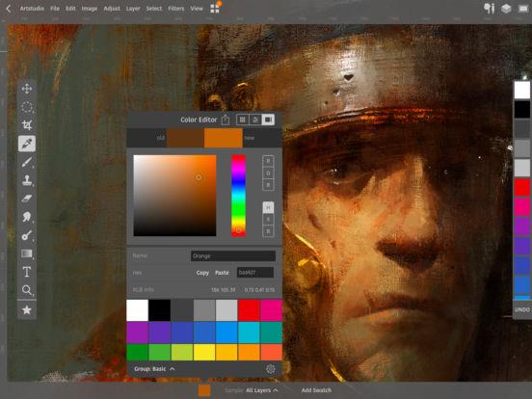Select the H channel radio button
The image size is (532, 399).
pos(268,207)
